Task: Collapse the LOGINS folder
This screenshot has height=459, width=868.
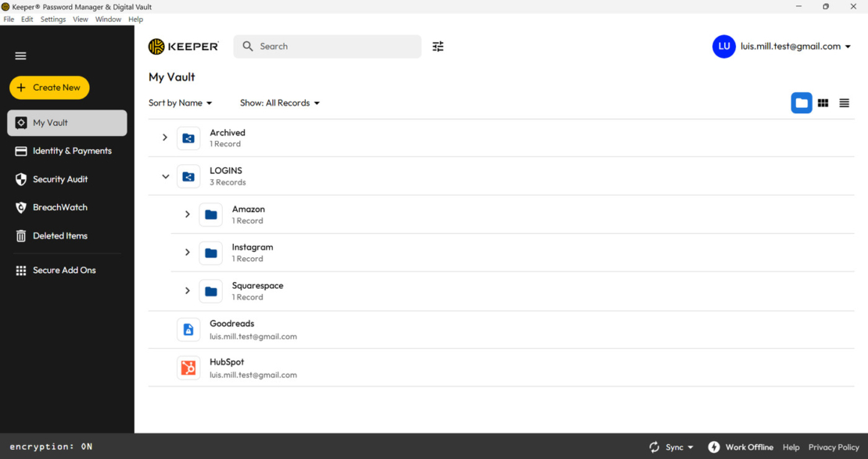Action: pyautogui.click(x=165, y=176)
